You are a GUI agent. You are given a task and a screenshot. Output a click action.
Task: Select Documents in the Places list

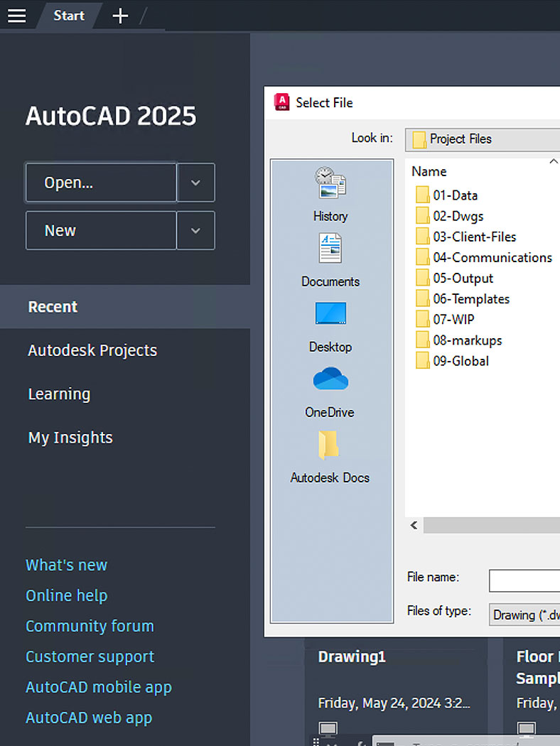330,260
